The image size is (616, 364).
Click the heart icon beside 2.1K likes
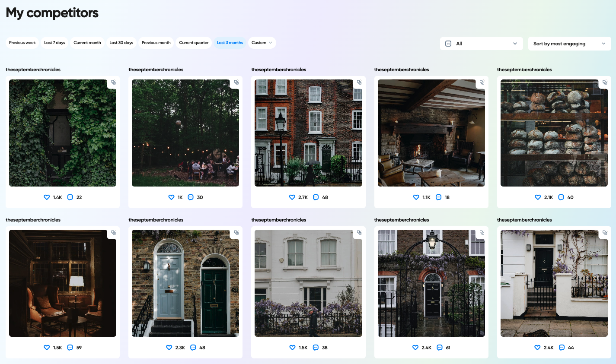pyautogui.click(x=538, y=197)
